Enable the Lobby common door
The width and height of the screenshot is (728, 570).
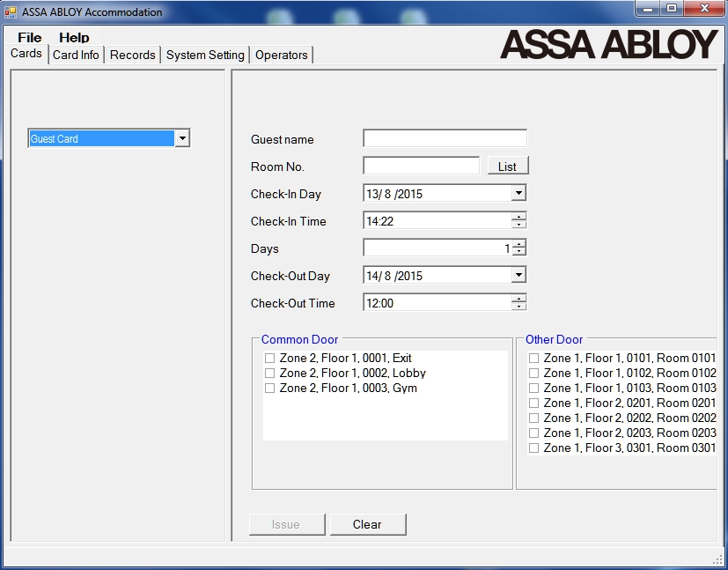coord(269,373)
